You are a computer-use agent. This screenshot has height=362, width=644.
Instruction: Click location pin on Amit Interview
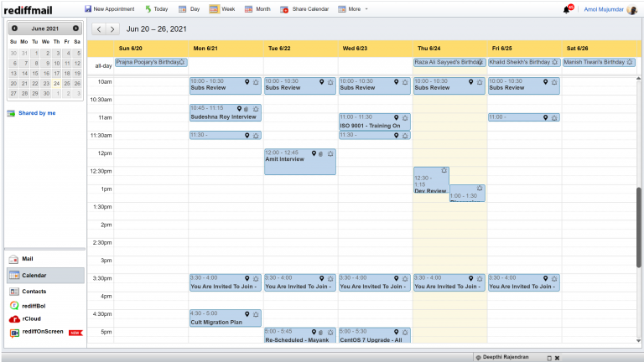314,153
